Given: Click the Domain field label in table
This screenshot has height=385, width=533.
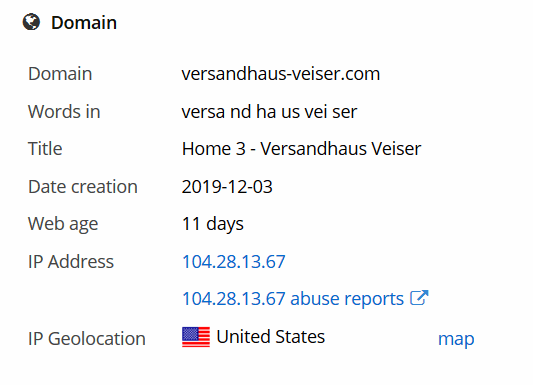Looking at the screenshot, I should pyautogui.click(x=60, y=74).
